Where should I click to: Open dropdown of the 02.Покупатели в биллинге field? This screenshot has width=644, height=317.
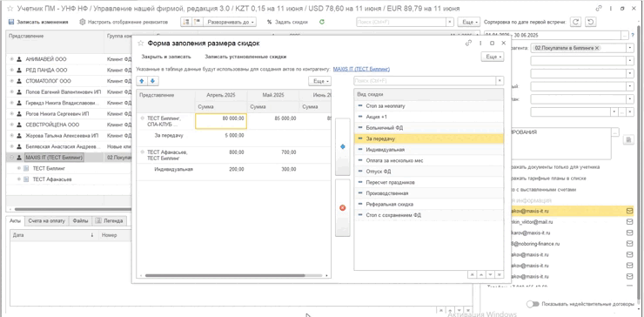629,48
